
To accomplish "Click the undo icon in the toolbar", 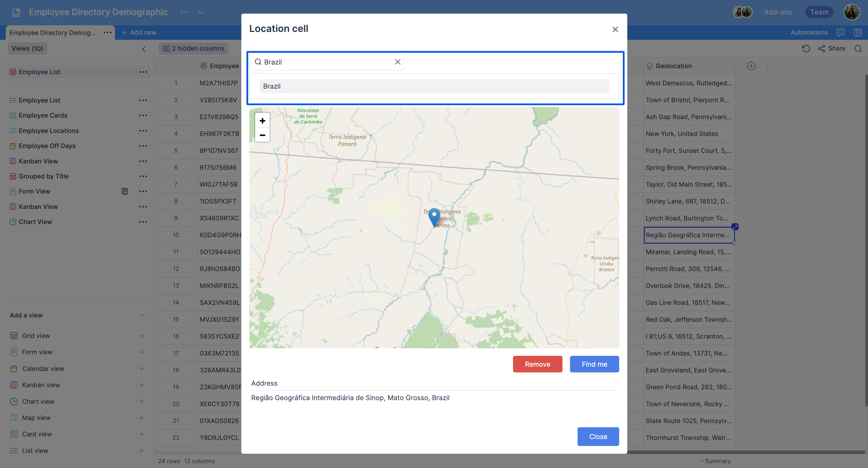I will pos(806,49).
